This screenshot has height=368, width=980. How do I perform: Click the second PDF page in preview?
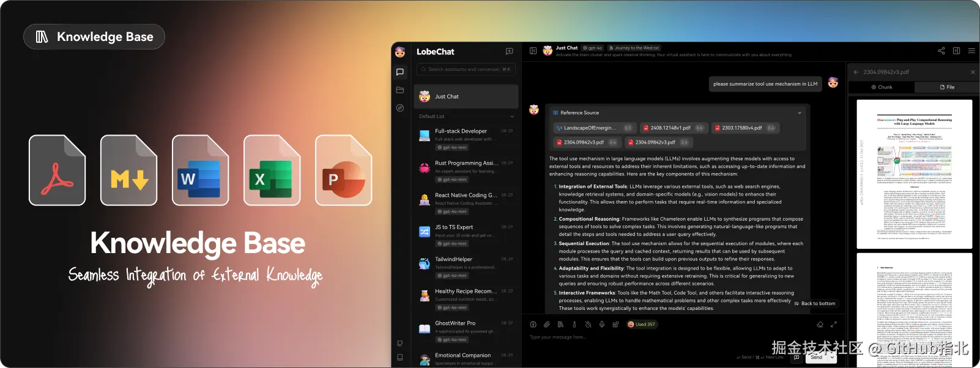(915, 310)
